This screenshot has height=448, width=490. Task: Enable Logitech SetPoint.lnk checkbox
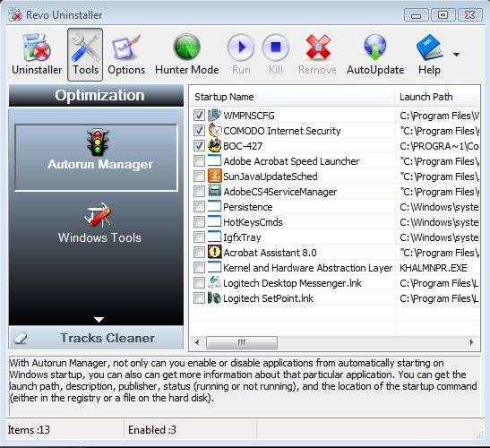coord(199,298)
